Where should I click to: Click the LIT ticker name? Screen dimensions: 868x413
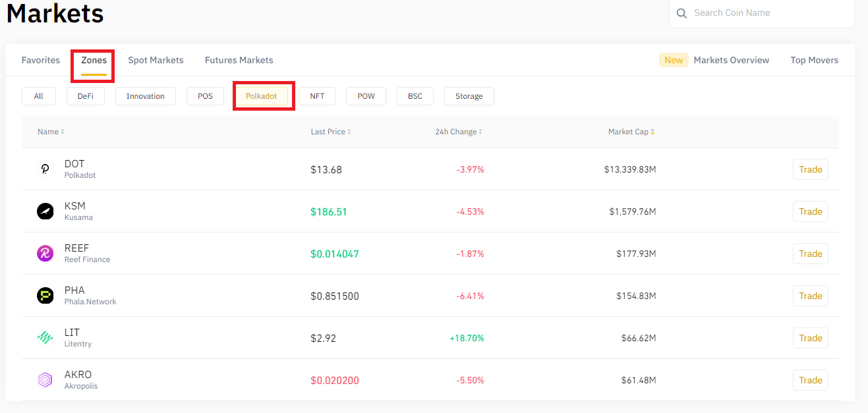[x=72, y=333]
